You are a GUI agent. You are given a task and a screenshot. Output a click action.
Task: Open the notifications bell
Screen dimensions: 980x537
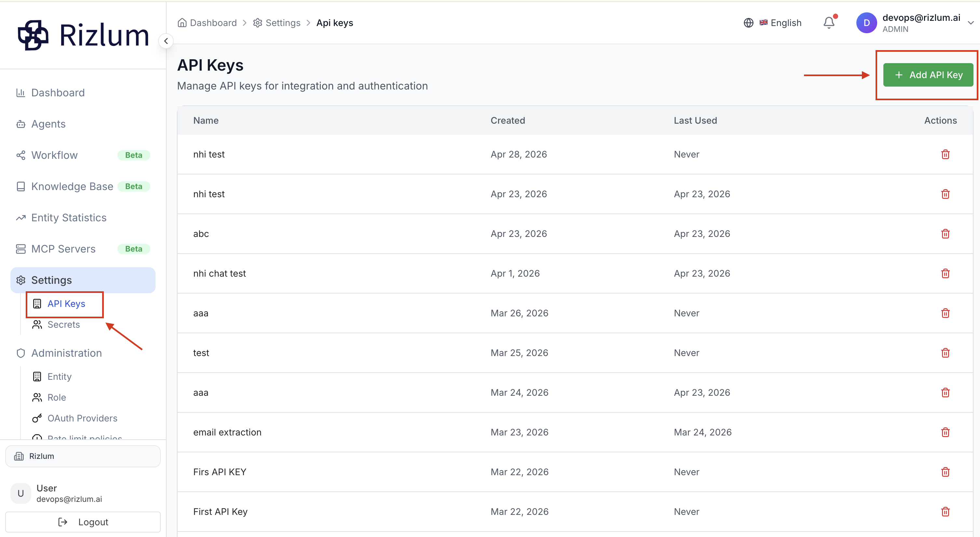point(829,23)
